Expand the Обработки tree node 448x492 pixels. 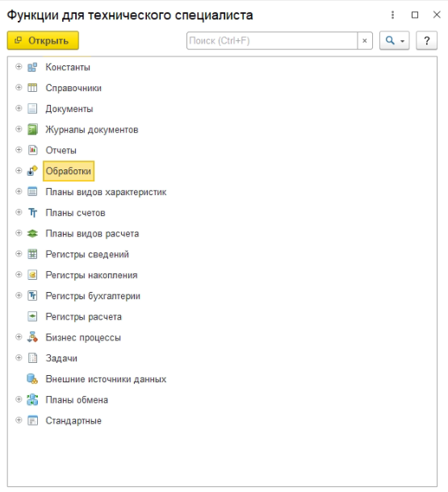(x=19, y=171)
